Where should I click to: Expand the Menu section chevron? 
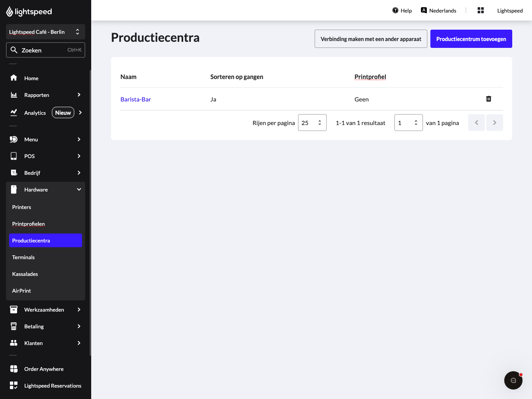(x=79, y=139)
